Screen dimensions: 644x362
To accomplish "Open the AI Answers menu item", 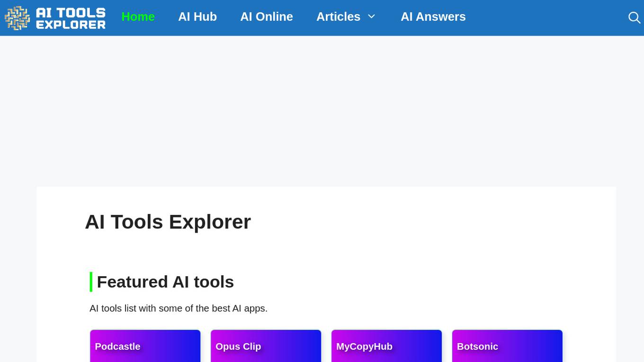I will point(433,17).
